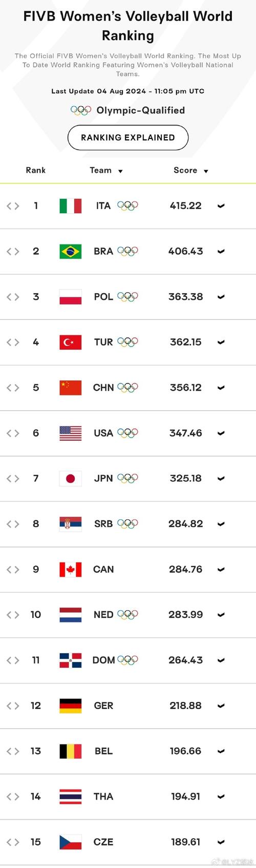Click the Canada flag icon

point(70,569)
